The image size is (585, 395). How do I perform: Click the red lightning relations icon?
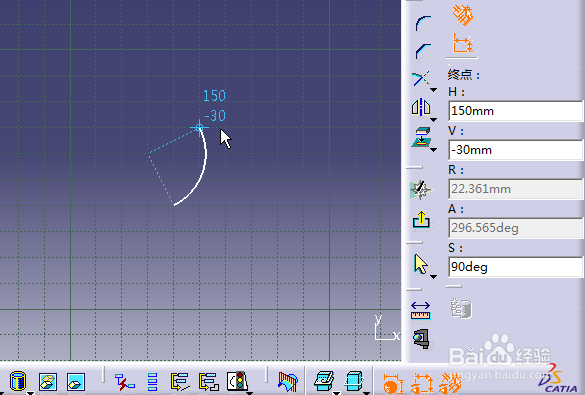(x=125, y=382)
